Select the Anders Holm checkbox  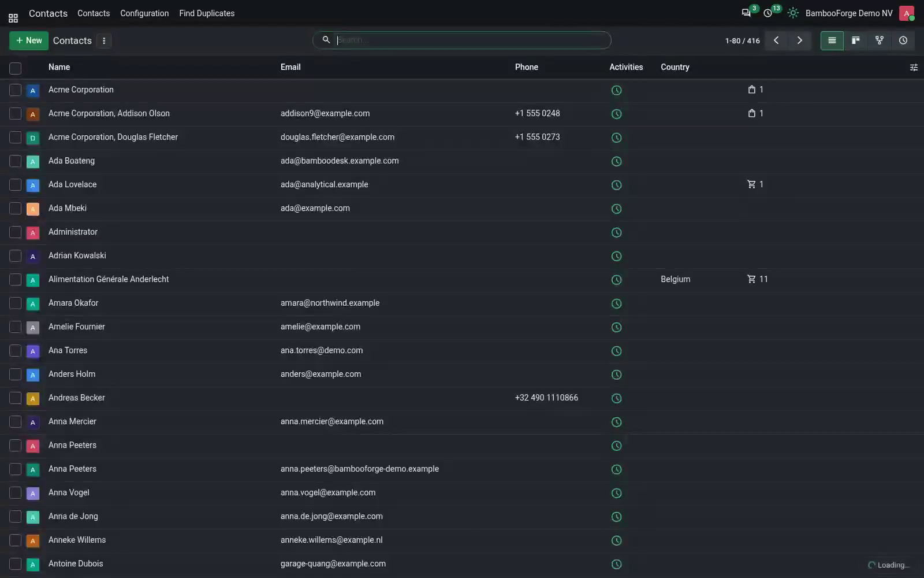point(16,375)
